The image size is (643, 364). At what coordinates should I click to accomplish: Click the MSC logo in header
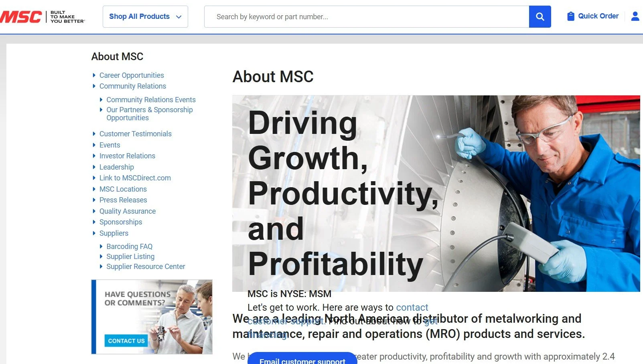42,16
